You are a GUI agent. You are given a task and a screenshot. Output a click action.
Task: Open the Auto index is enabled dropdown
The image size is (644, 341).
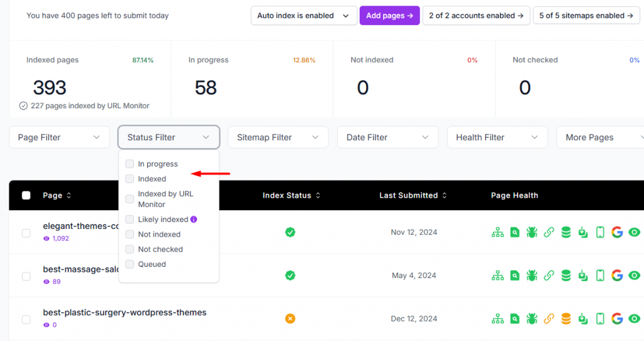(x=304, y=16)
